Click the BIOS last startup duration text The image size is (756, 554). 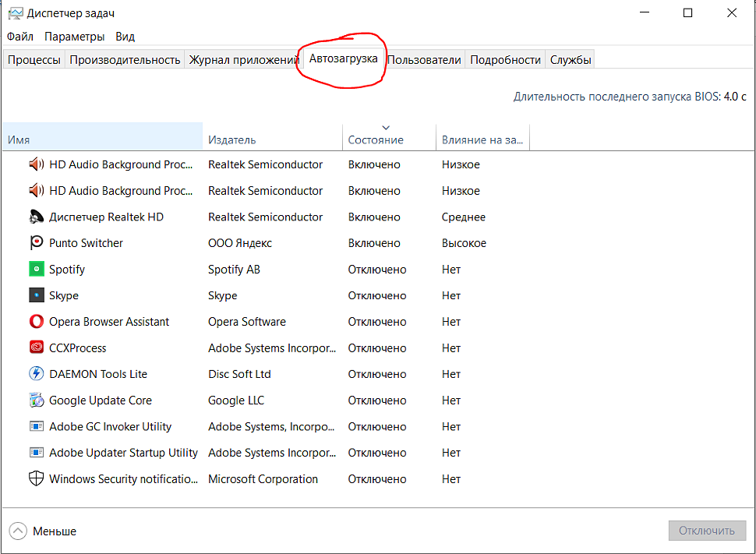coord(630,97)
